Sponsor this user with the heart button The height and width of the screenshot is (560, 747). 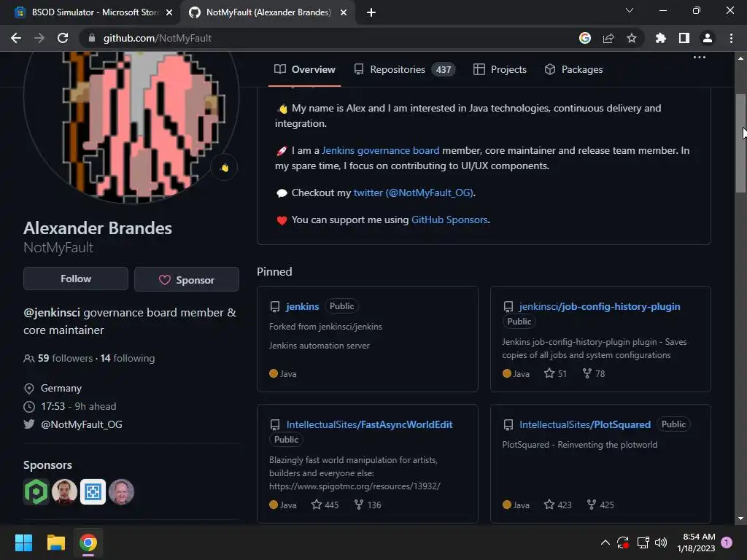(187, 279)
